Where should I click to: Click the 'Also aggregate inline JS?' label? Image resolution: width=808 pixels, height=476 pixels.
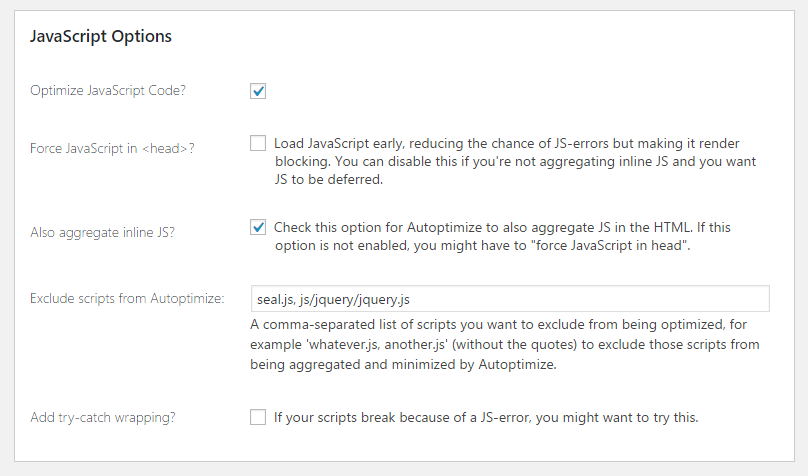point(105,232)
